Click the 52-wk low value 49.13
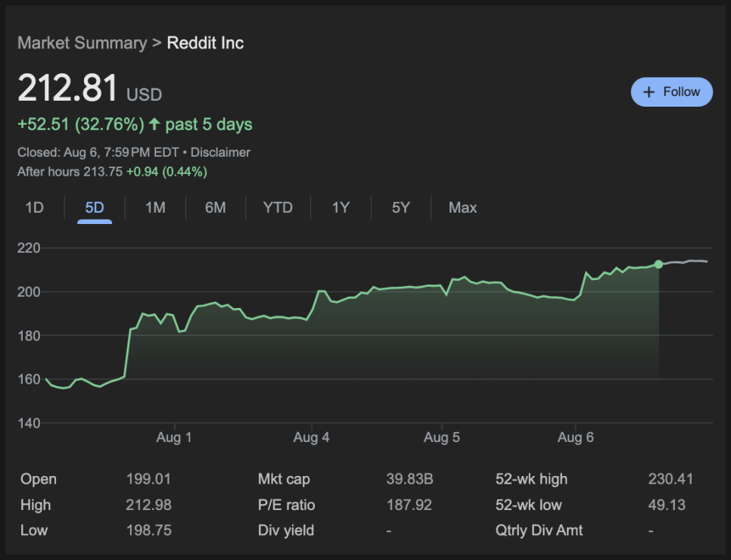The width and height of the screenshot is (731, 560). coord(667,505)
